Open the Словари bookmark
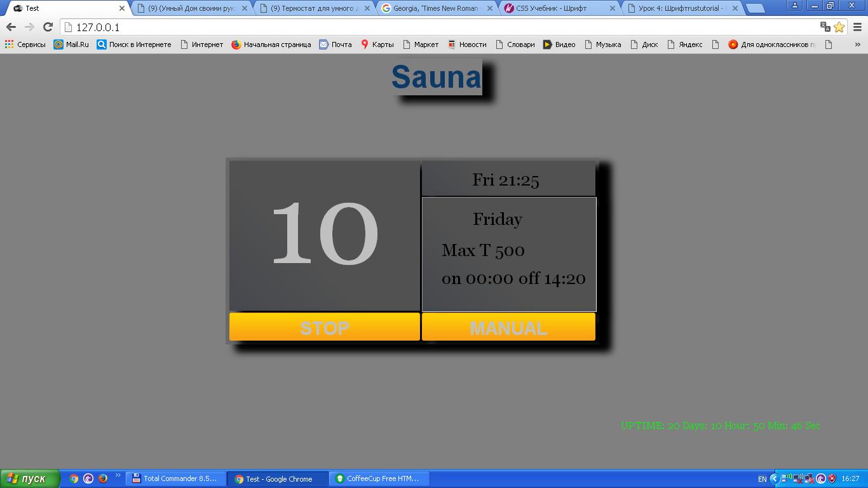 tap(515, 44)
